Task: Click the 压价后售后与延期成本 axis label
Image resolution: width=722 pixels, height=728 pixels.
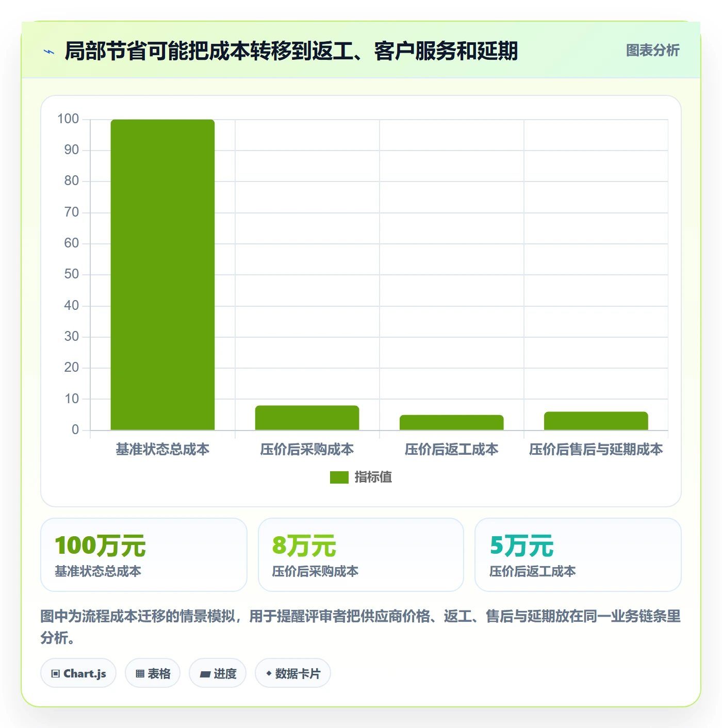Action: click(596, 450)
